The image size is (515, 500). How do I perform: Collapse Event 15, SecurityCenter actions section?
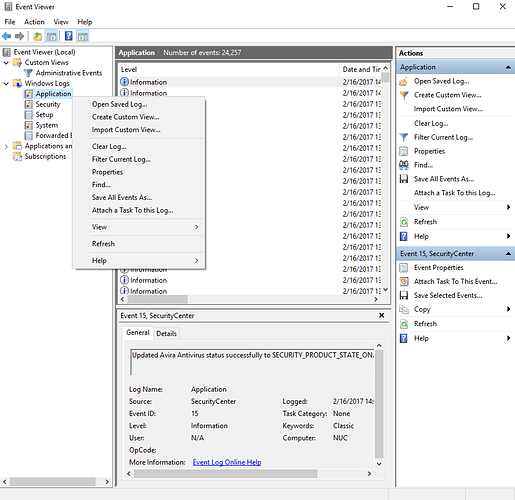coord(508,254)
